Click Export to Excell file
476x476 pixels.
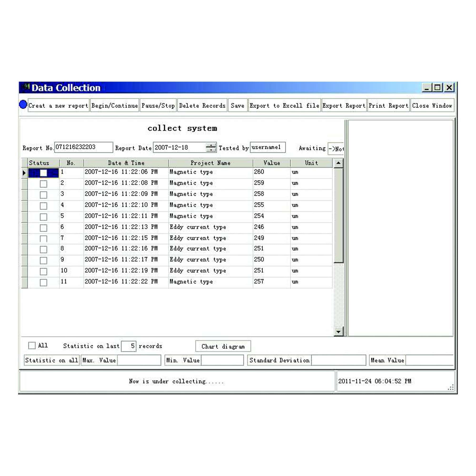click(284, 105)
